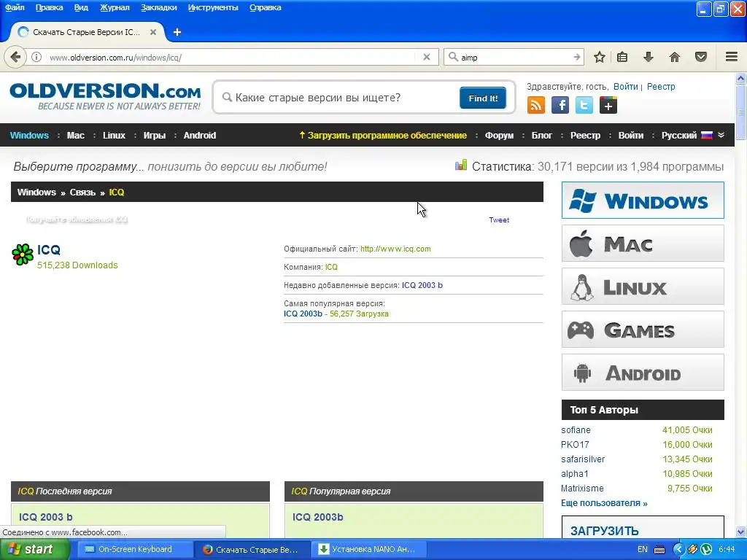Open recently added version ICQ 2003 b link
The width and height of the screenshot is (747, 560).
[x=422, y=285]
